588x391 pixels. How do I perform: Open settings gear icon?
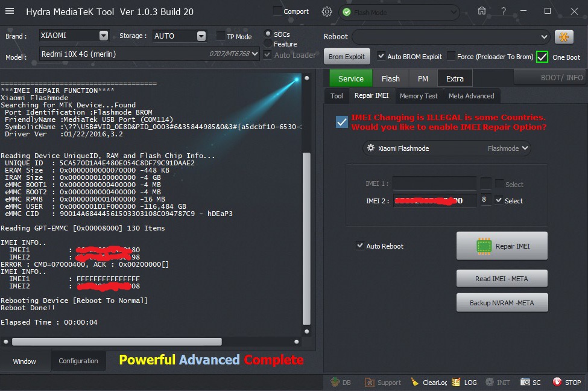pos(327,11)
